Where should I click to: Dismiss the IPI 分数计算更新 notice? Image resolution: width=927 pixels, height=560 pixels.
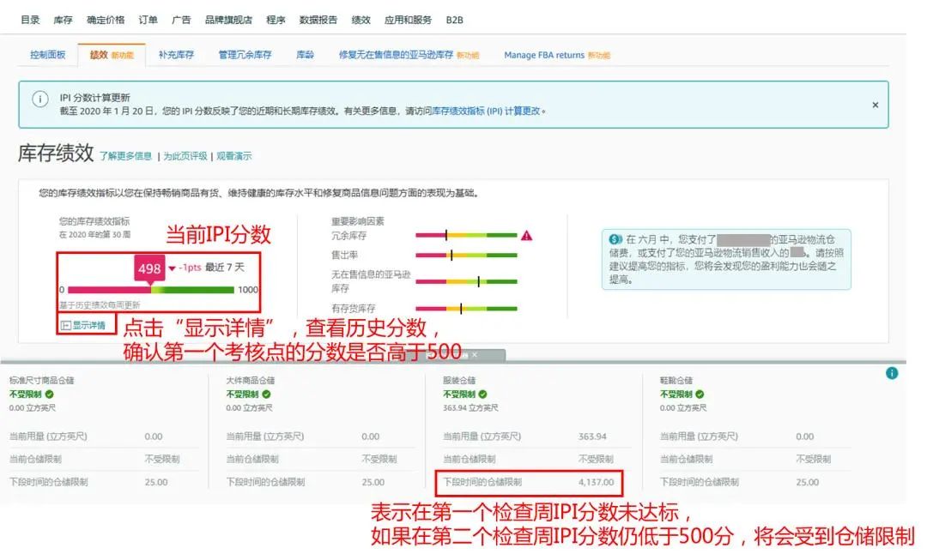[875, 105]
